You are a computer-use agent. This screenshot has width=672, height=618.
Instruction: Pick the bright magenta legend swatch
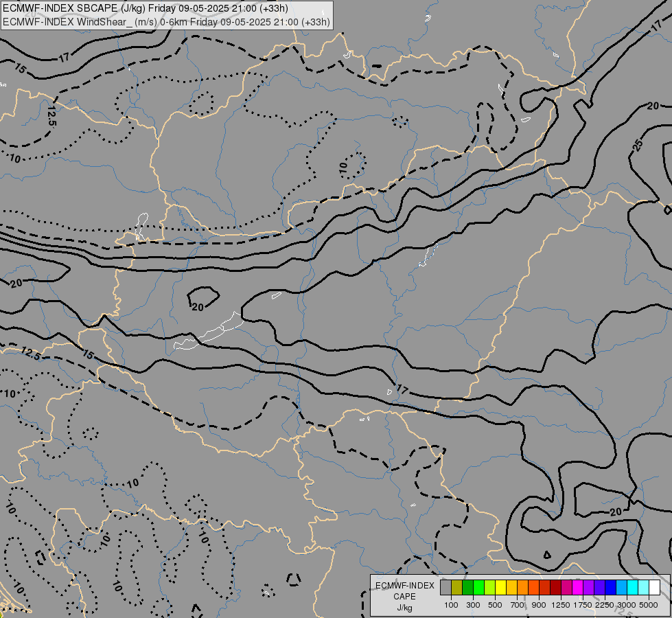coord(578,588)
